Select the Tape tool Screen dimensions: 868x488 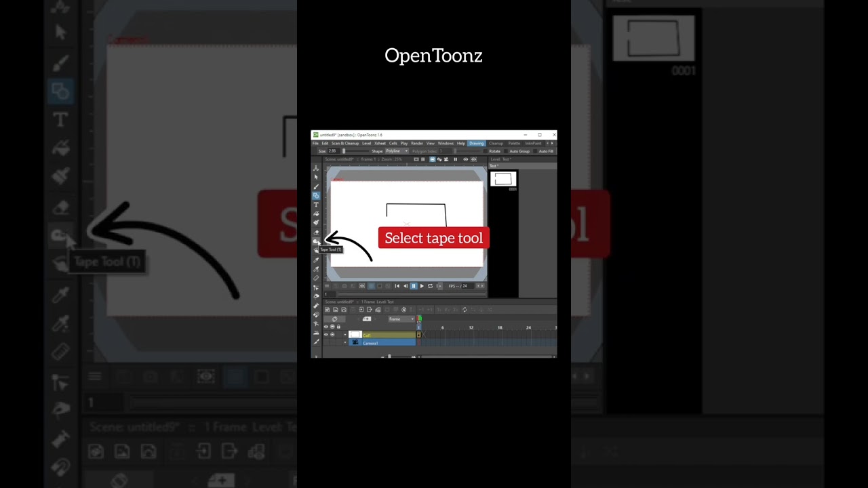(x=316, y=241)
